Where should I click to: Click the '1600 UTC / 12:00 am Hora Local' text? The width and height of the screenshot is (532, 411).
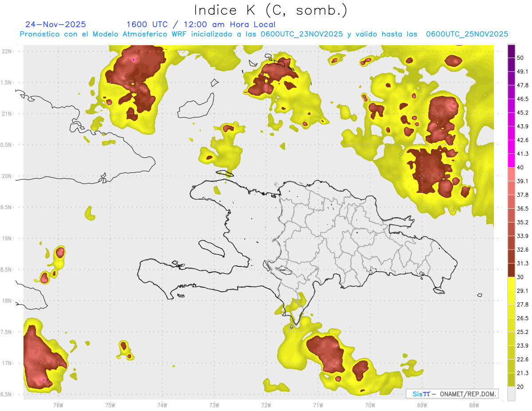tap(201, 24)
